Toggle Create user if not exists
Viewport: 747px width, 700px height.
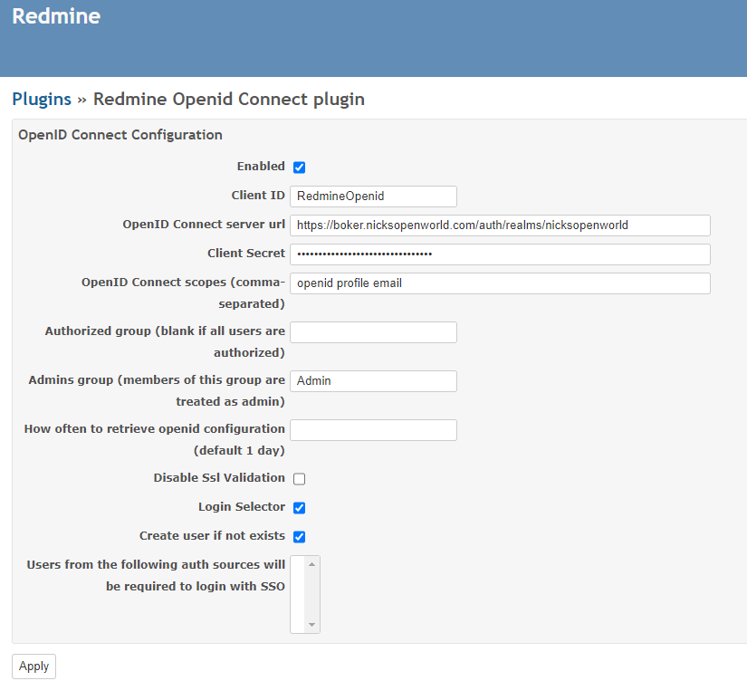pos(299,536)
